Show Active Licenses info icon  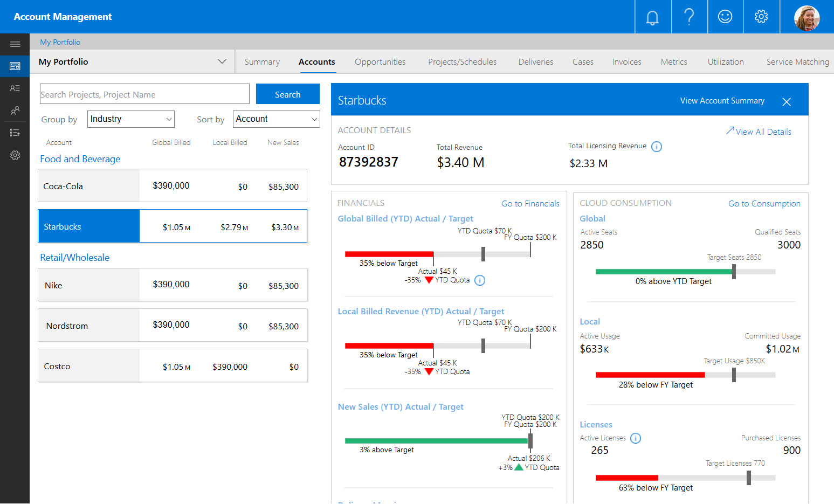[x=636, y=438]
